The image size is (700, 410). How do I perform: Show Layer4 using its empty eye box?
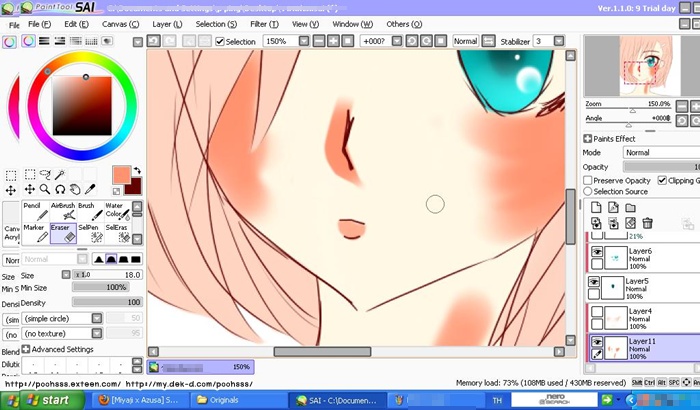[597, 311]
